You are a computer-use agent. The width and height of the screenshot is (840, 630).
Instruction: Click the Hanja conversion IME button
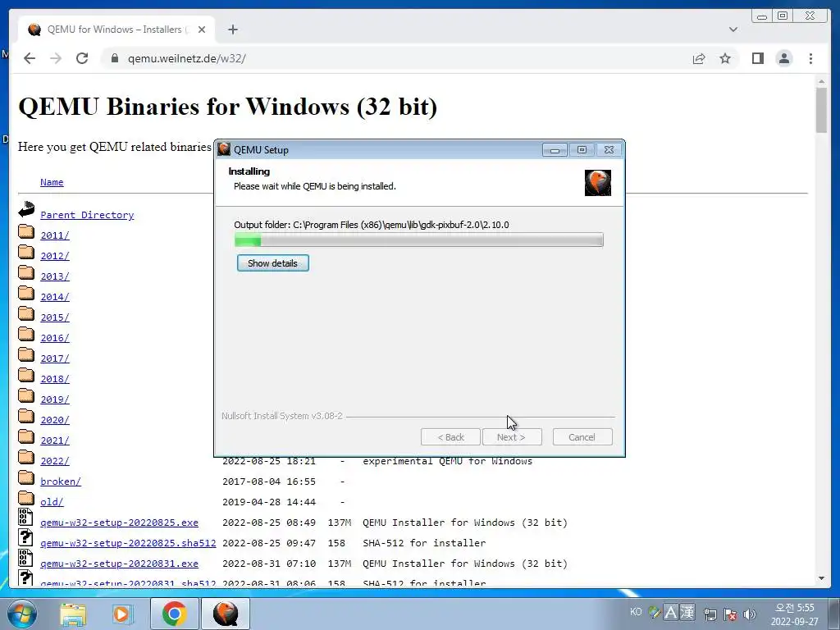tap(687, 612)
